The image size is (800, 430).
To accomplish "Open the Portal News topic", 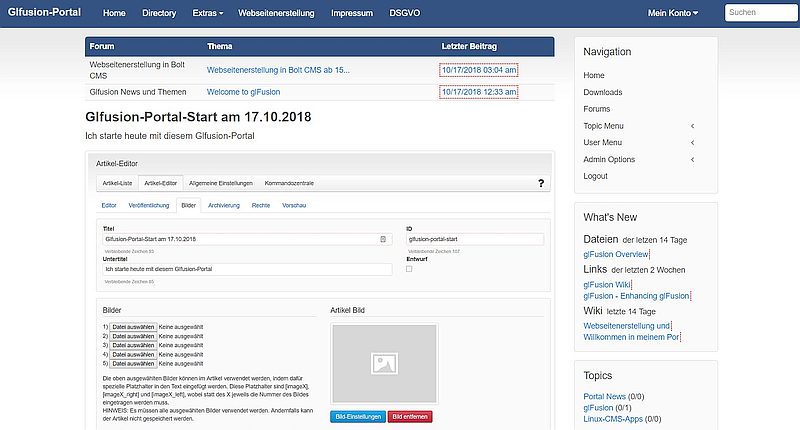I will (604, 396).
